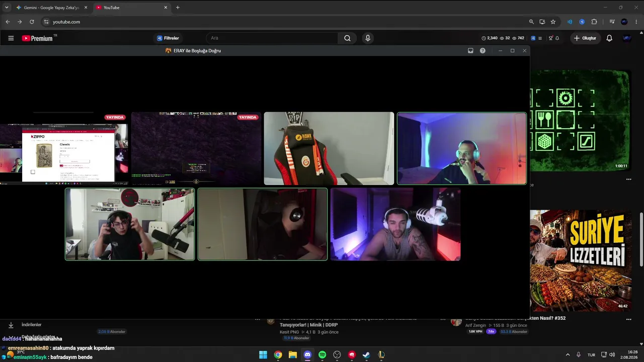Open the Chrome profile avatar
The image size is (644, 362).
click(x=624, y=22)
